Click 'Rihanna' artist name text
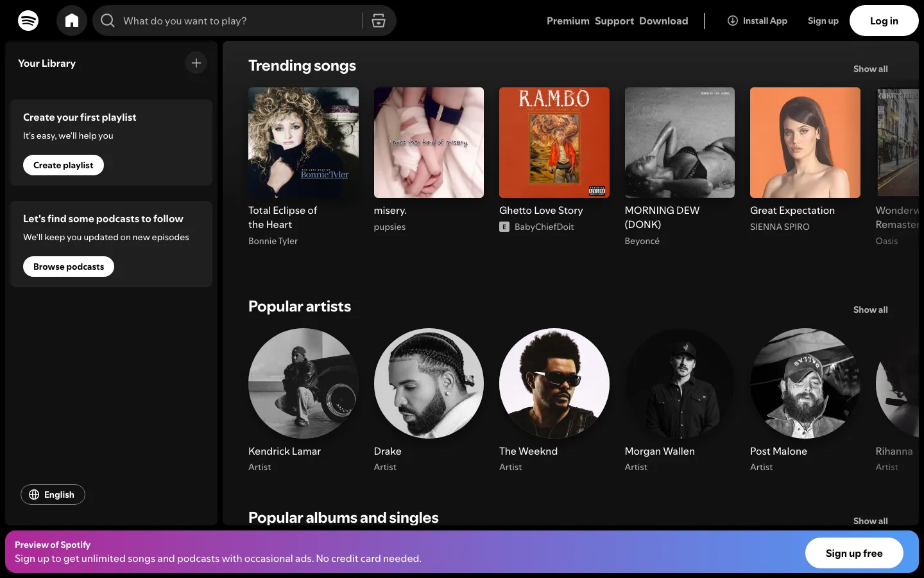Viewport: 924px width, 578px height. tap(894, 451)
